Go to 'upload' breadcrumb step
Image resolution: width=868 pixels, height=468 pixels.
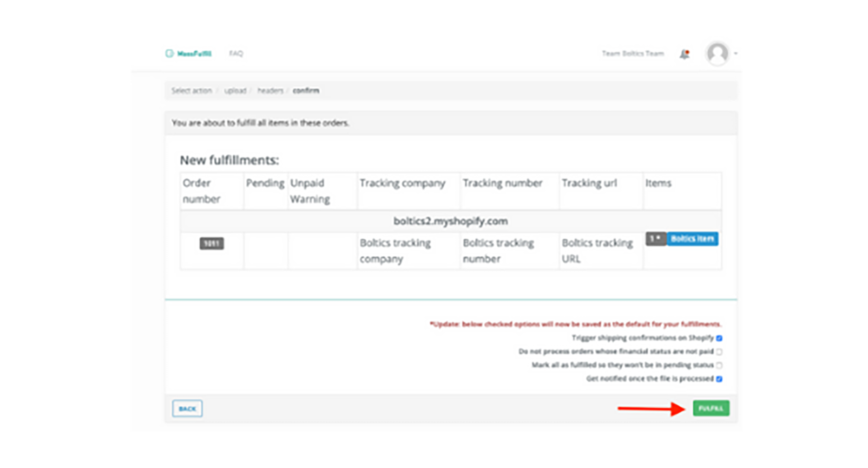(x=235, y=91)
